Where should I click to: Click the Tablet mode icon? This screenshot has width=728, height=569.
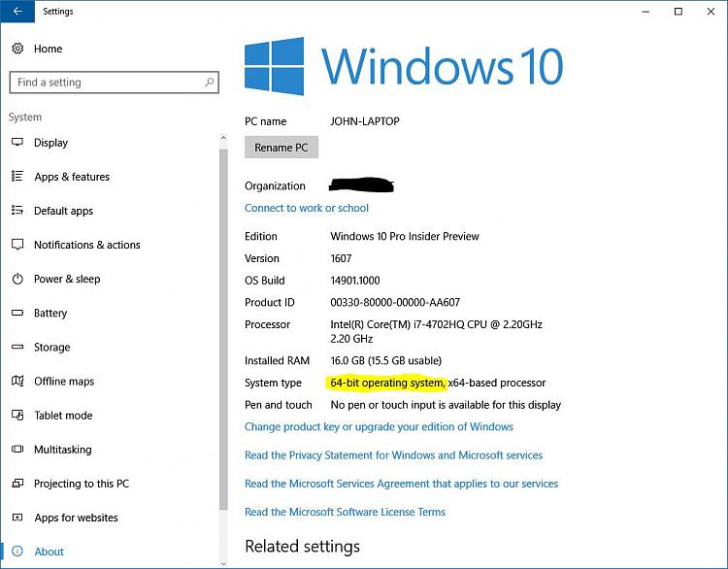17,415
